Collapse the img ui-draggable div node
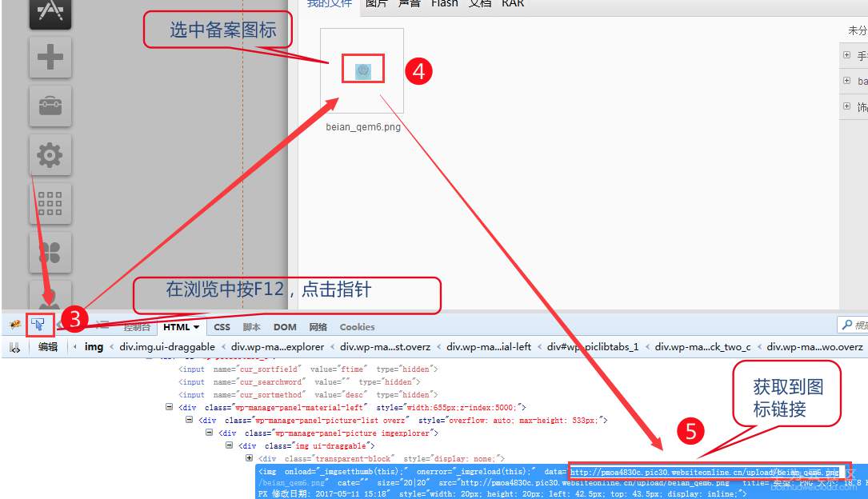This screenshot has width=868, height=499. coord(229,445)
